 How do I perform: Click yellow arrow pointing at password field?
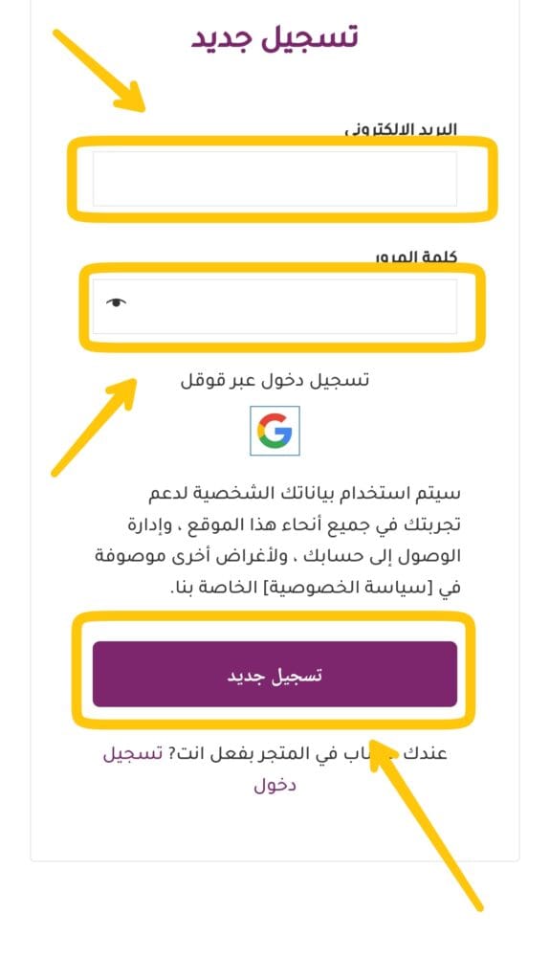click(x=94, y=426)
